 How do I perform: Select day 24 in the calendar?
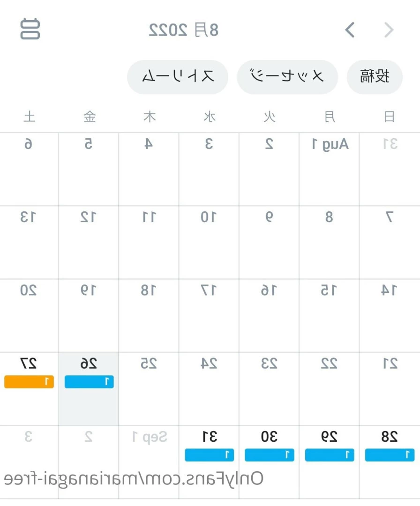click(209, 389)
